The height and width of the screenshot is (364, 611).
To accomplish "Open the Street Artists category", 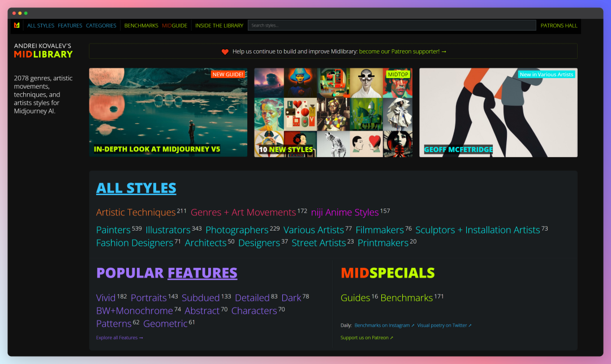I will [319, 243].
